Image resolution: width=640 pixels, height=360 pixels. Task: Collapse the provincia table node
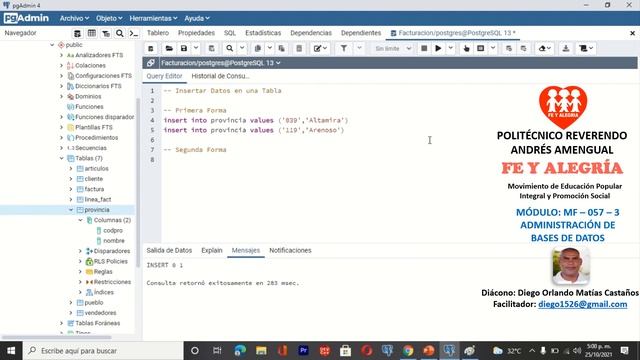(x=71, y=210)
